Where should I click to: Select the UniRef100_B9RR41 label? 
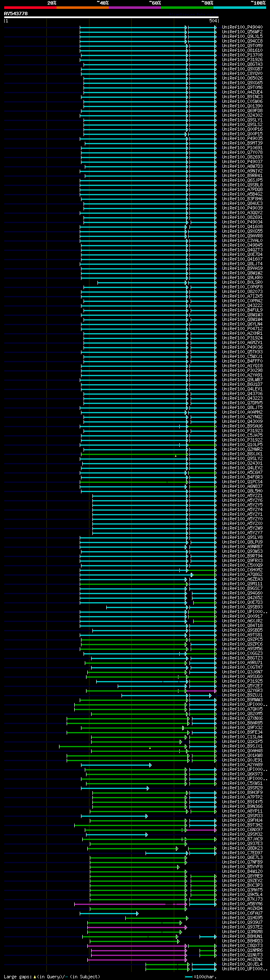coord(242,175)
